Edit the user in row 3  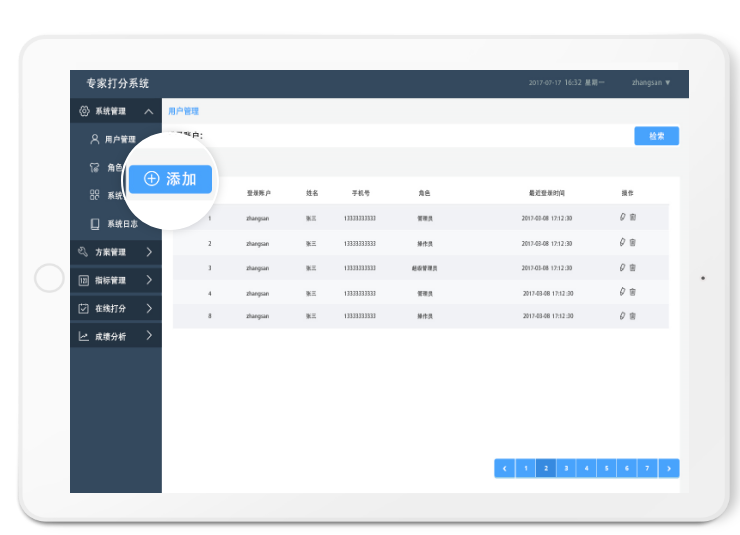[x=622, y=267]
